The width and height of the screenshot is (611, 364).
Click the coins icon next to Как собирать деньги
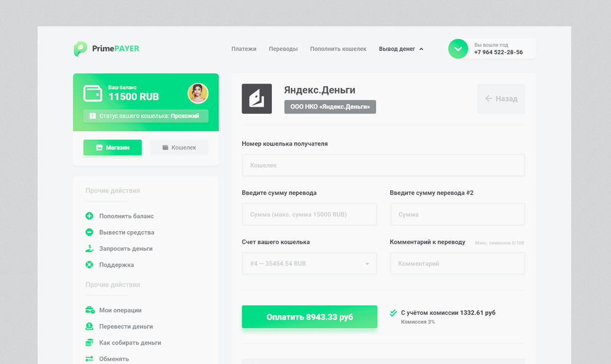click(89, 343)
